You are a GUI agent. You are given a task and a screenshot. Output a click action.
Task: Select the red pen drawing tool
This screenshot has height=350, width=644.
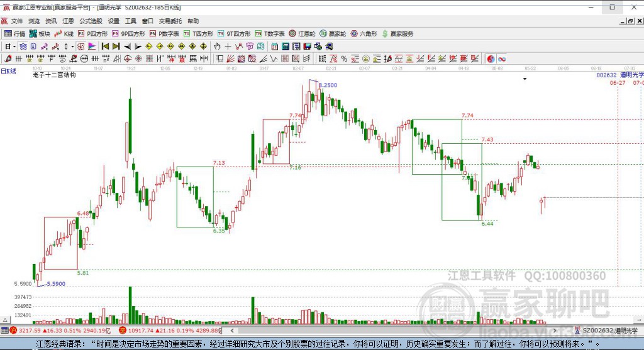8,58
